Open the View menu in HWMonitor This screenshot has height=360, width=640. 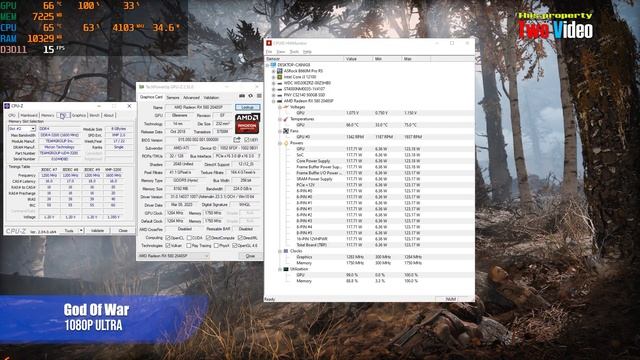pyautogui.click(x=281, y=52)
